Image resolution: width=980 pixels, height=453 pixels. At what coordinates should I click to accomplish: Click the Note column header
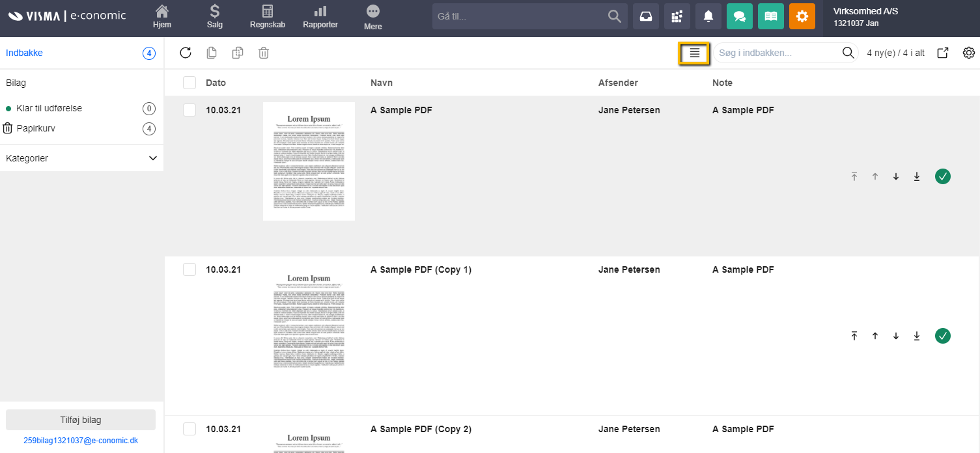tap(722, 83)
